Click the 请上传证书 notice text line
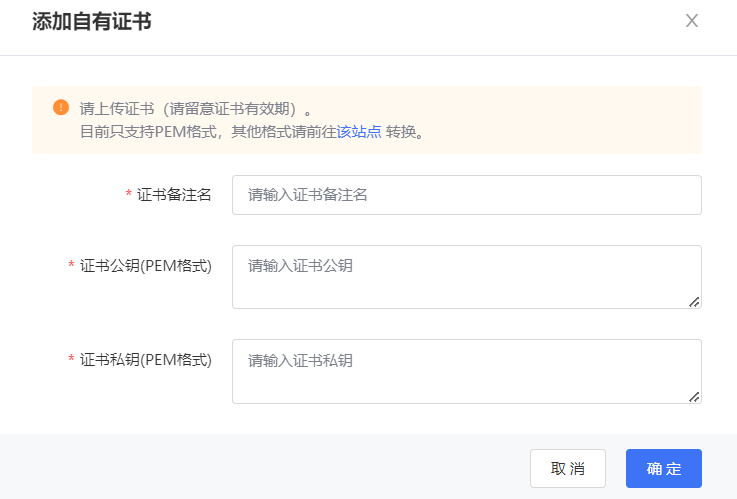This screenshot has height=499, width=737. [196, 108]
